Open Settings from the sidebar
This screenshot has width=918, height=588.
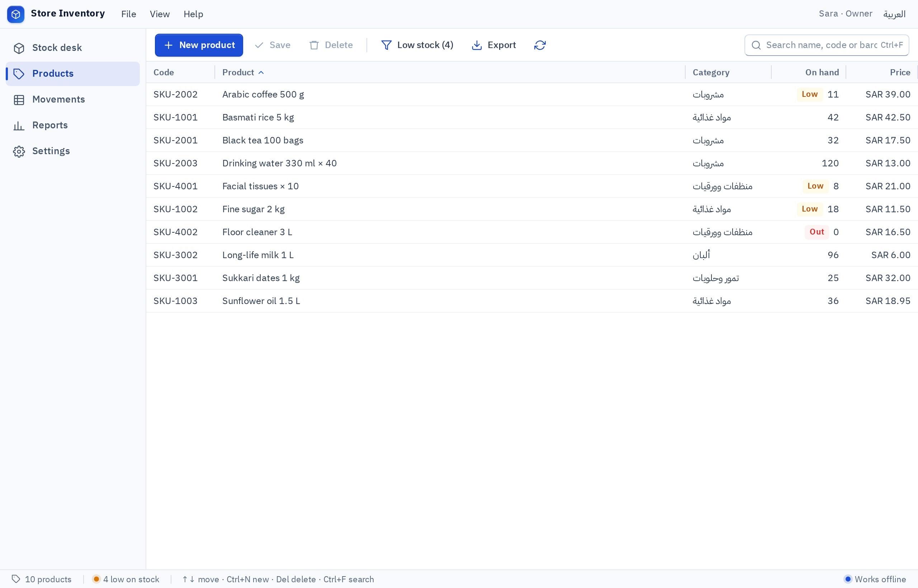(72, 151)
